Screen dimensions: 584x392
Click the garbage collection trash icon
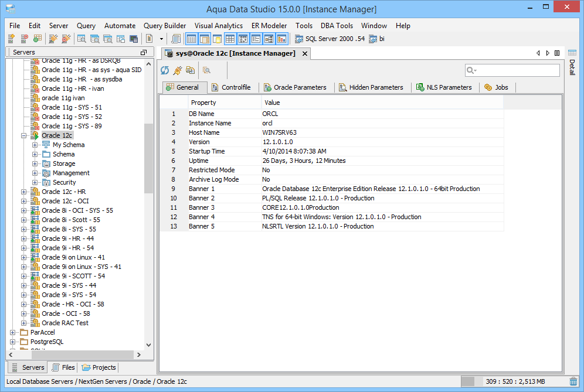(x=573, y=381)
